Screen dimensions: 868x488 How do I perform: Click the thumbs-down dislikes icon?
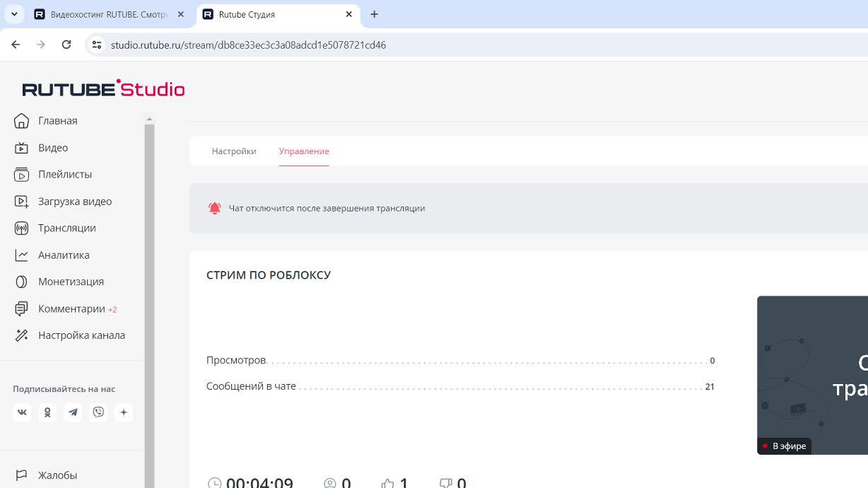pyautogui.click(x=445, y=484)
